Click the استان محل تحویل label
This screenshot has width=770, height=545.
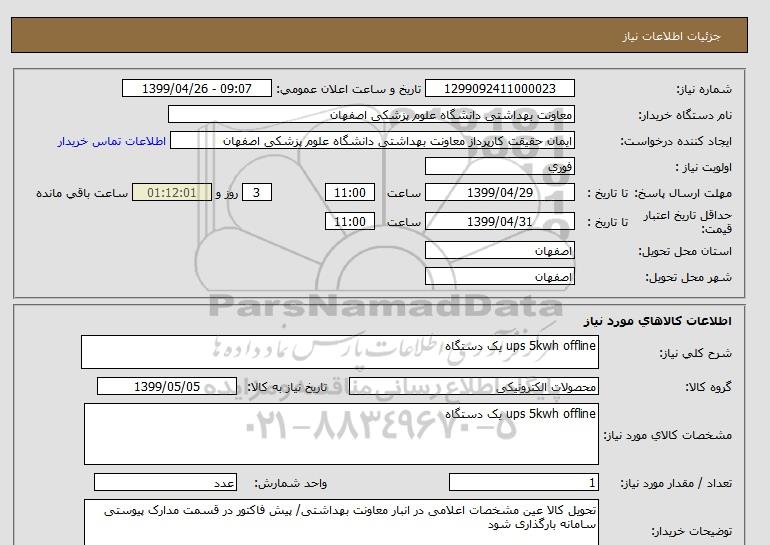[x=685, y=251]
